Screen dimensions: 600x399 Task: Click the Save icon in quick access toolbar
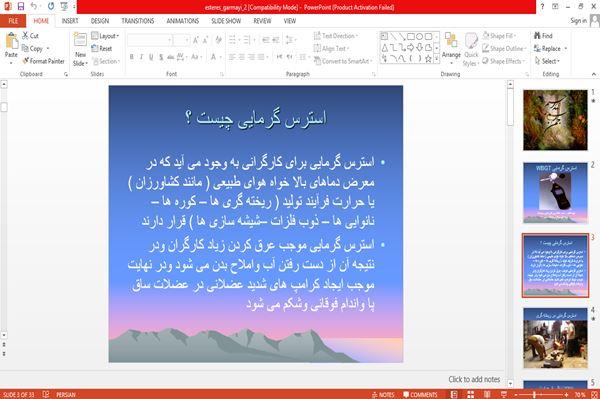(x=21, y=6)
